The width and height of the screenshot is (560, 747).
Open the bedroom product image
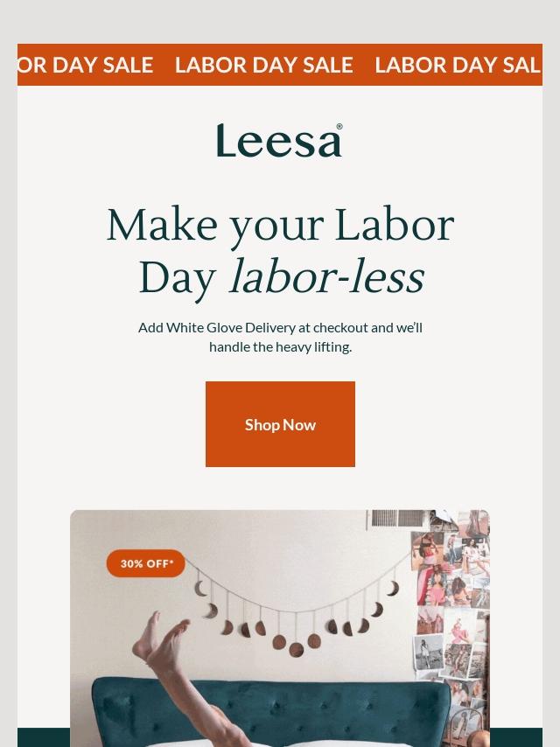click(280, 628)
